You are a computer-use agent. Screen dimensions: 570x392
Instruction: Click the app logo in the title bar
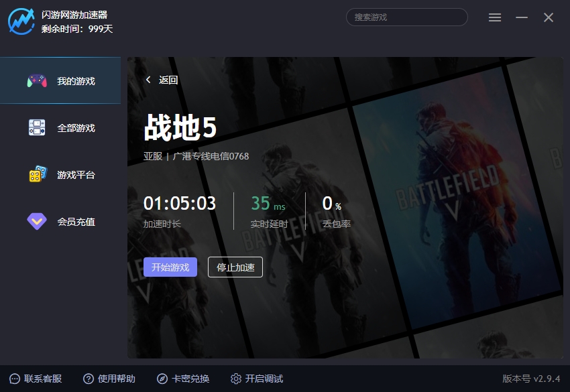(x=19, y=20)
